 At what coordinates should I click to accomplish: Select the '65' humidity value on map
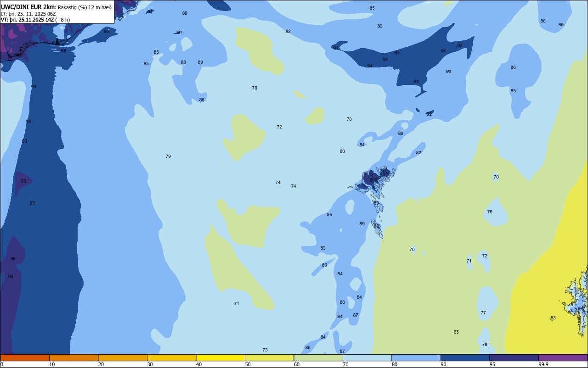(x=456, y=332)
